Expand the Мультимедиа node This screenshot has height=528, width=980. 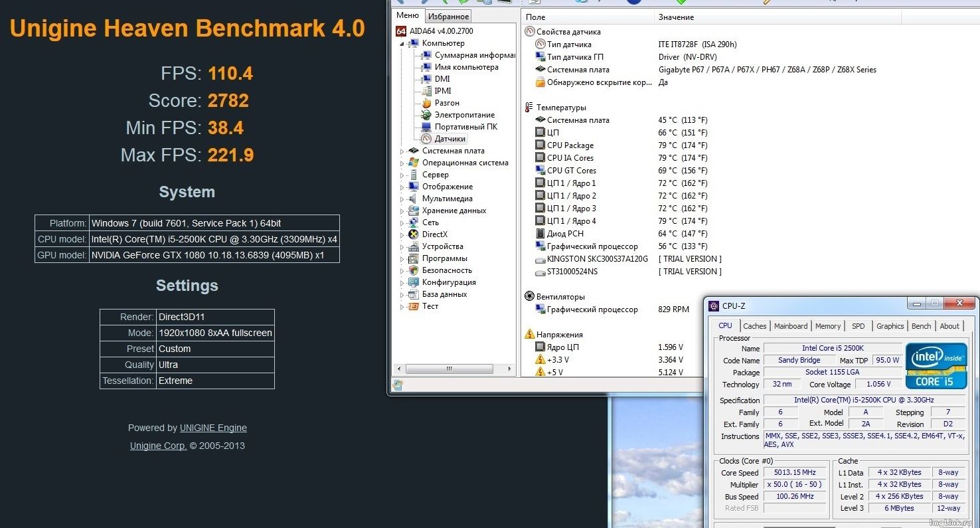pos(402,199)
